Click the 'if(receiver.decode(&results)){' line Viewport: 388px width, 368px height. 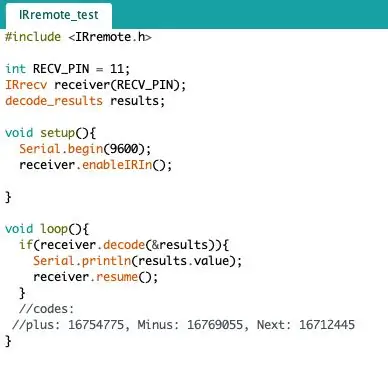click(x=124, y=245)
